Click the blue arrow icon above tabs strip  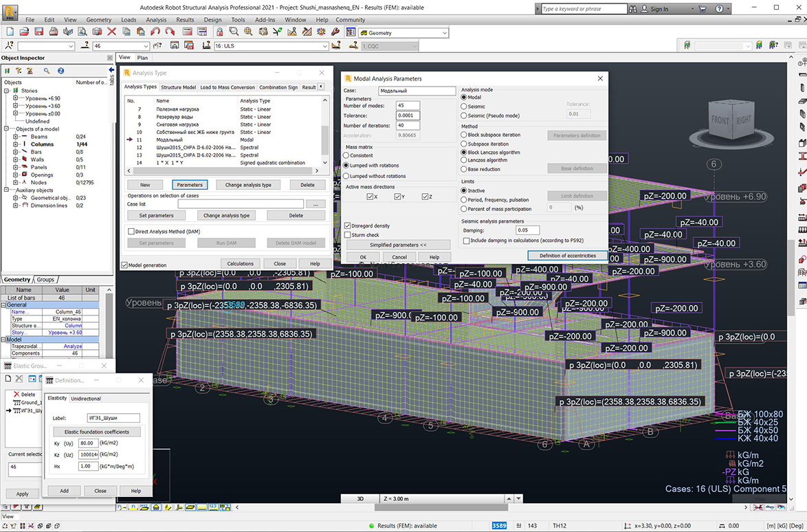[x=111, y=70]
